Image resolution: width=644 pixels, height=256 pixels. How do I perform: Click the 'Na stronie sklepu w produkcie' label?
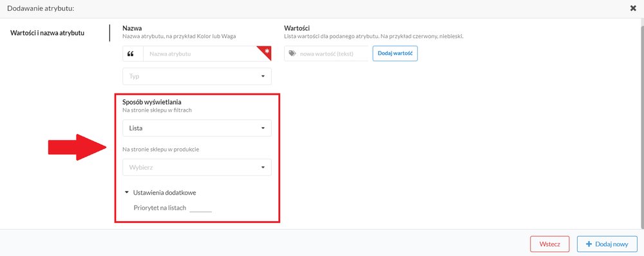click(x=161, y=150)
